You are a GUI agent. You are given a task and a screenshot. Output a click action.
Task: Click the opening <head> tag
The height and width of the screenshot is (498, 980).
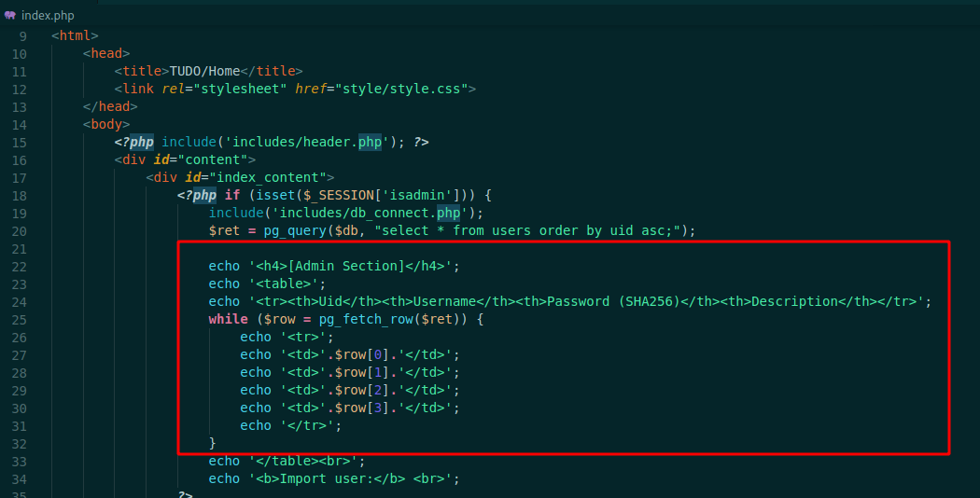(x=106, y=53)
